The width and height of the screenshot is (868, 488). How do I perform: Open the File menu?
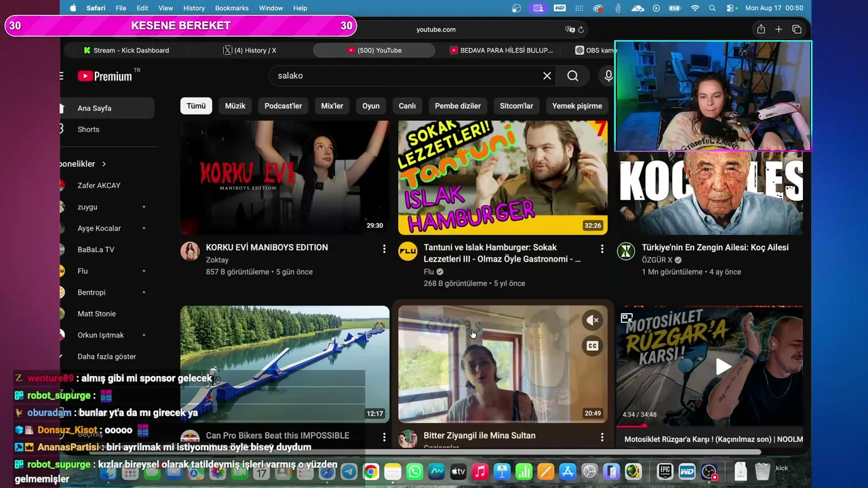121,8
